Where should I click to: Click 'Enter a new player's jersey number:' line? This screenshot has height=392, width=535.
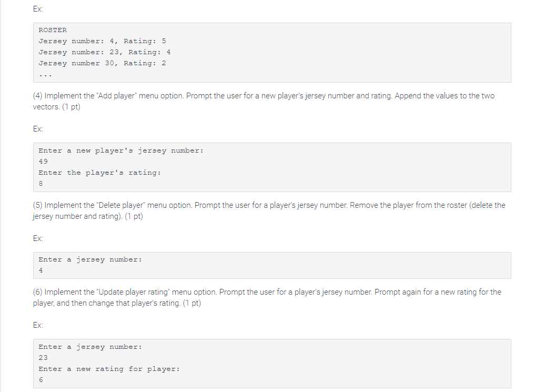tap(121, 150)
